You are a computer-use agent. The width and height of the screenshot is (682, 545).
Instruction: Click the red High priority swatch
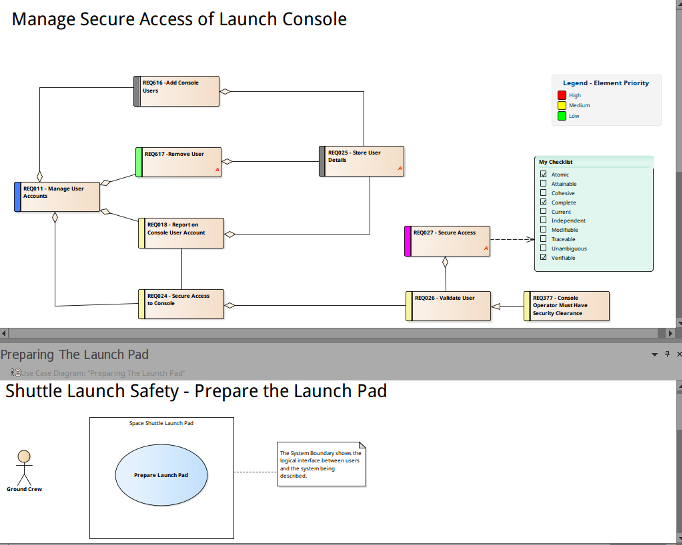click(562, 95)
